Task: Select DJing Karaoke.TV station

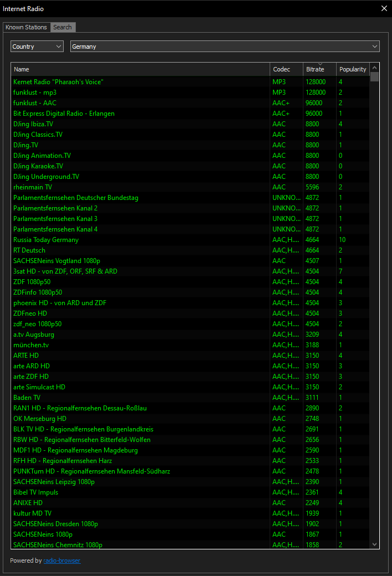Action: 190,166
